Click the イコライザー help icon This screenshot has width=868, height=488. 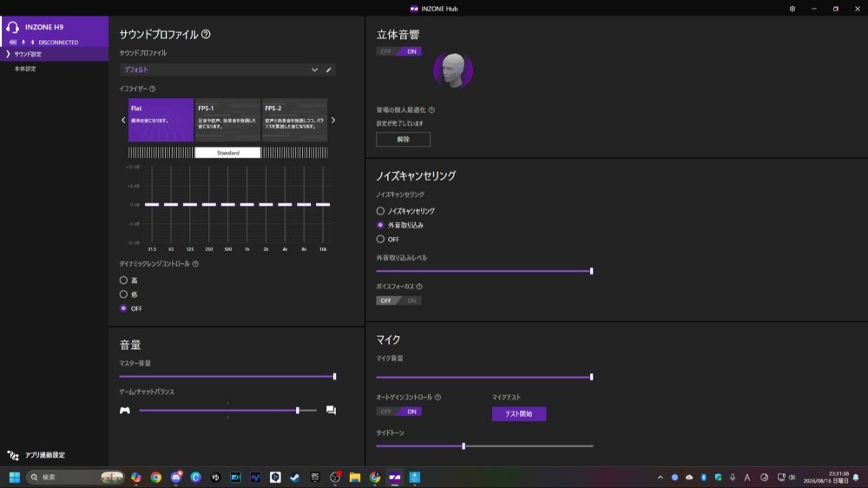[x=152, y=89]
